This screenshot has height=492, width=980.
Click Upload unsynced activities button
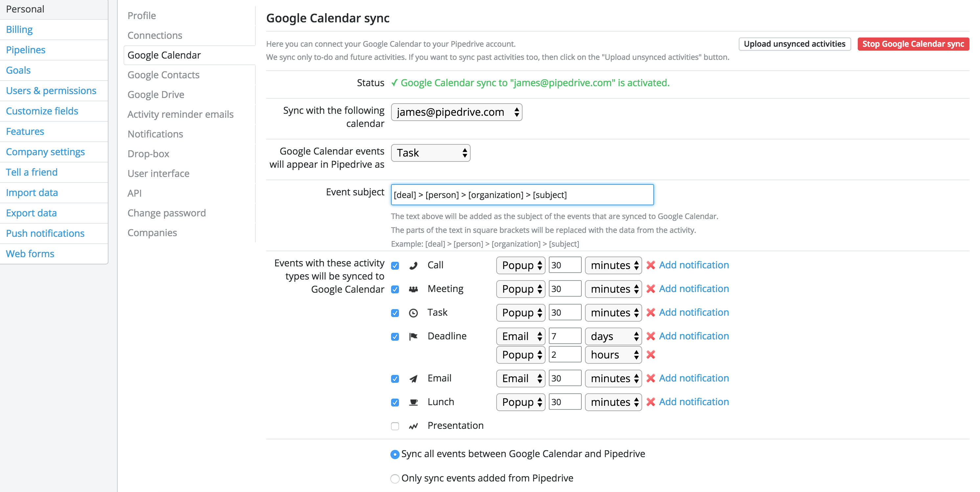(x=794, y=44)
